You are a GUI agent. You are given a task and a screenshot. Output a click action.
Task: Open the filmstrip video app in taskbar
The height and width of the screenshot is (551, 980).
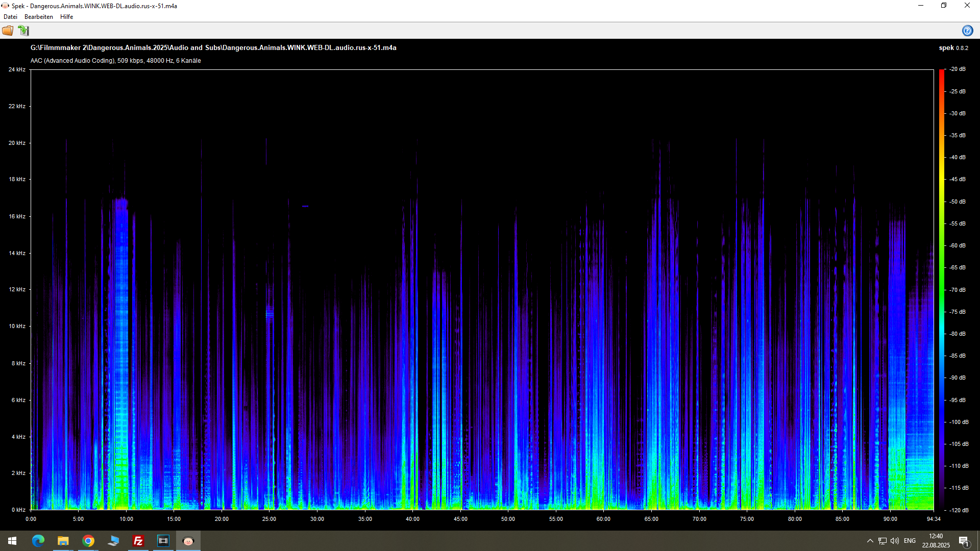pos(163,541)
